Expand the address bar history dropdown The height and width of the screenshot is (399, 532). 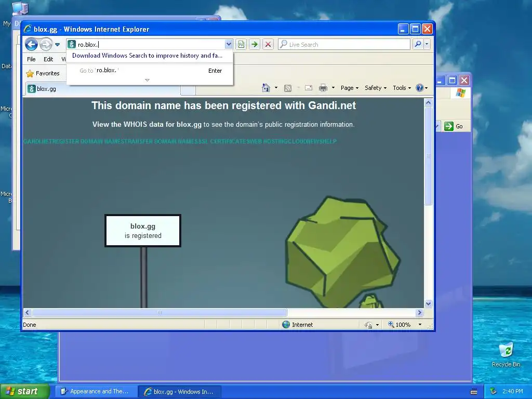tap(229, 44)
